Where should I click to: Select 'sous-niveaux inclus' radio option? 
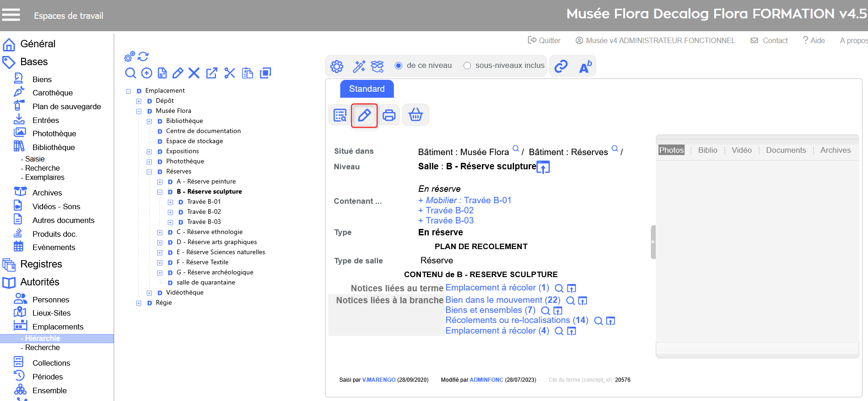pyautogui.click(x=467, y=66)
